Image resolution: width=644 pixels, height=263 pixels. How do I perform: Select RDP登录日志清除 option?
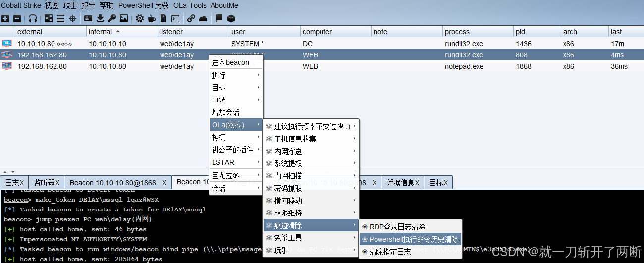[410, 227]
